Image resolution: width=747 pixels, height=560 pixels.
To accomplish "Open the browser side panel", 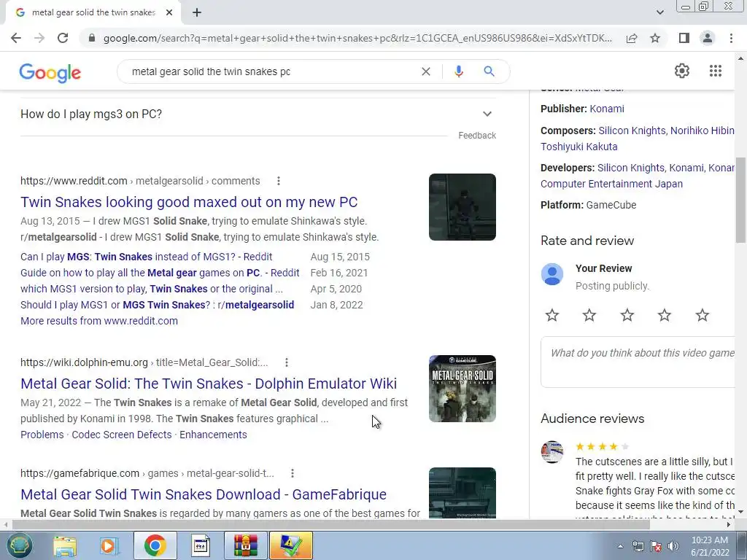I will coord(684,38).
